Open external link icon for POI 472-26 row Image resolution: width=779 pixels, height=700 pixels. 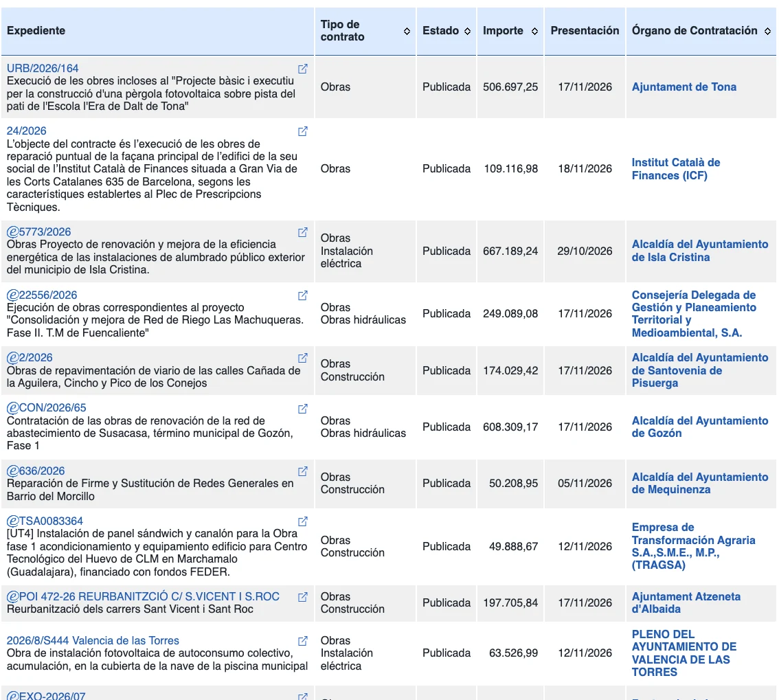pyautogui.click(x=302, y=597)
